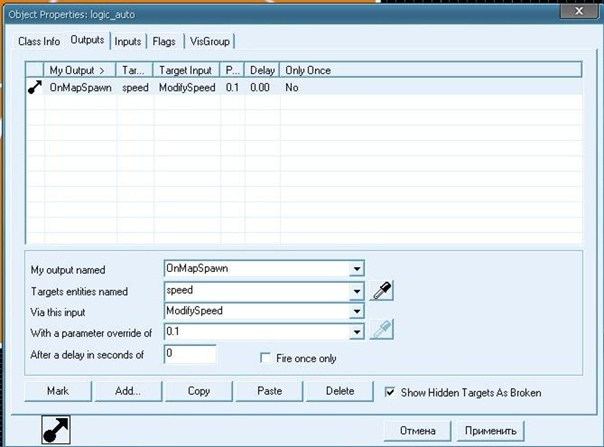
Task: Go to the Flags tab
Action: point(164,41)
